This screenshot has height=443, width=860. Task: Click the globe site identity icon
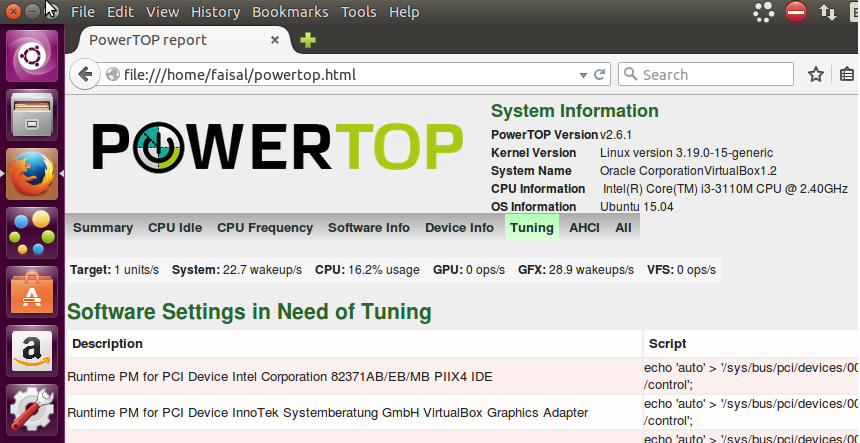tap(112, 75)
